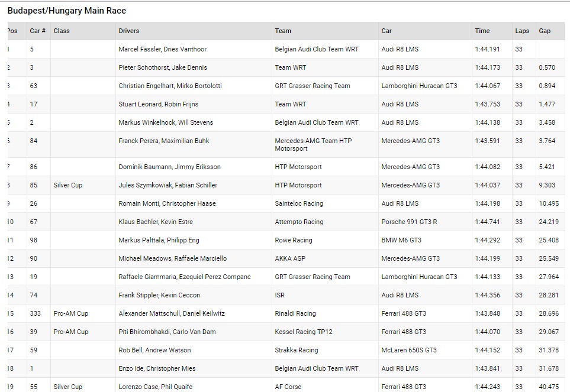Select drivers Michael Meadows, Raffaele Marciello

(x=173, y=258)
